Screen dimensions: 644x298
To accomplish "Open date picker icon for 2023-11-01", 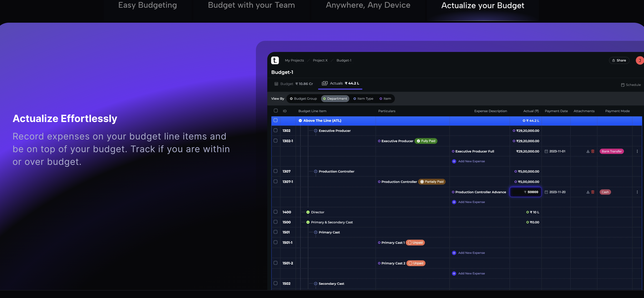I will click(546, 151).
